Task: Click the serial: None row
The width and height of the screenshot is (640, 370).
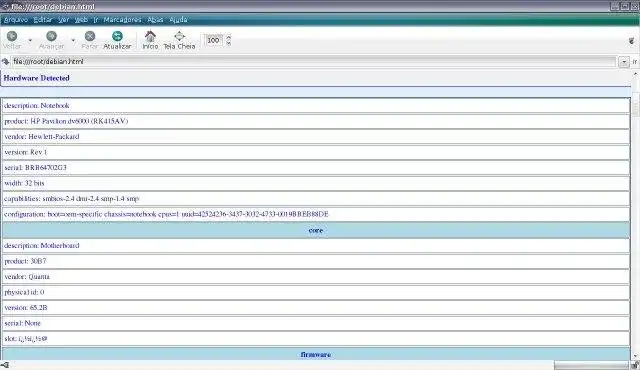Action: point(316,323)
